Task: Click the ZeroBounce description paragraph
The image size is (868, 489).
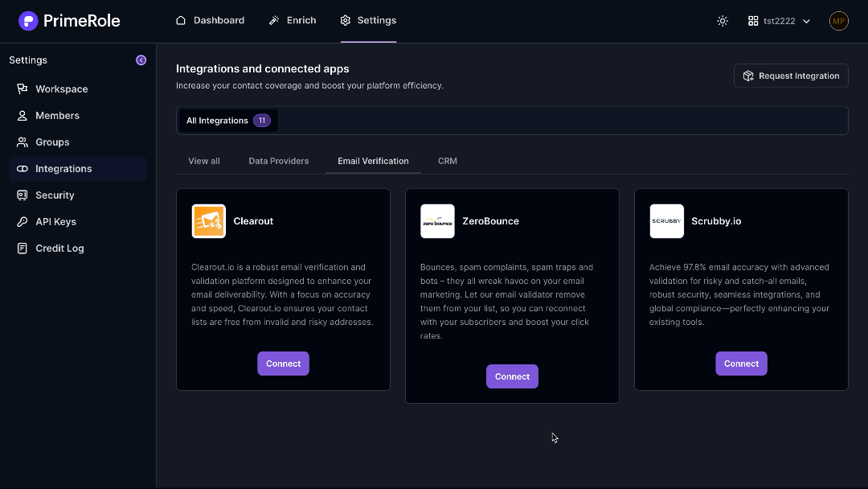Action: [506, 302]
